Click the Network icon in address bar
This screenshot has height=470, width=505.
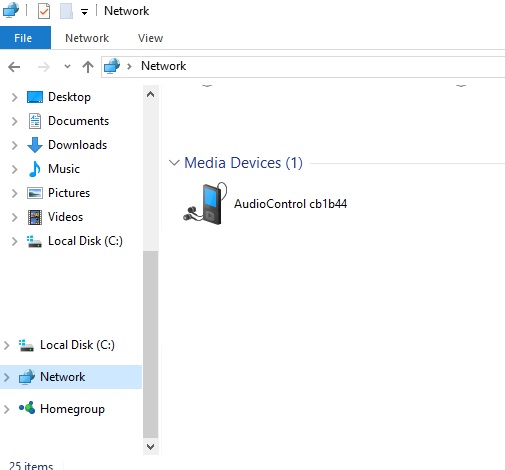(x=112, y=66)
